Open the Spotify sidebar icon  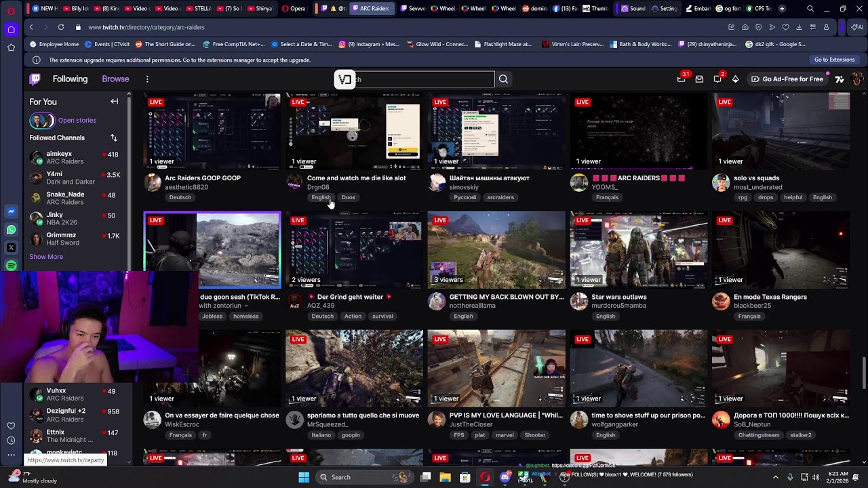11,266
